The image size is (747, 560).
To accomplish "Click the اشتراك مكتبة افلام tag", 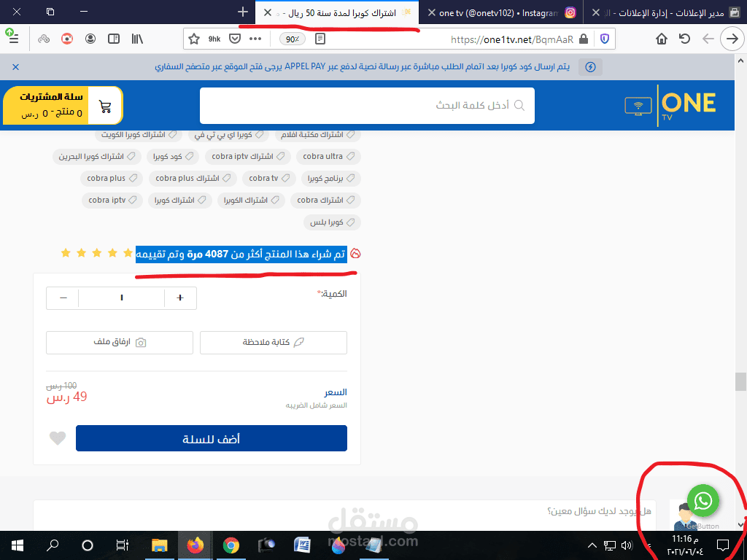I will [317, 135].
